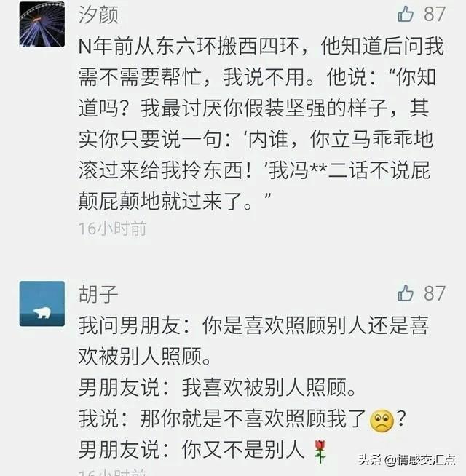Viewport: 466px width, 476px height.
Task: Like 汐颜's comment with thumbs-up icon
Action: (406, 14)
